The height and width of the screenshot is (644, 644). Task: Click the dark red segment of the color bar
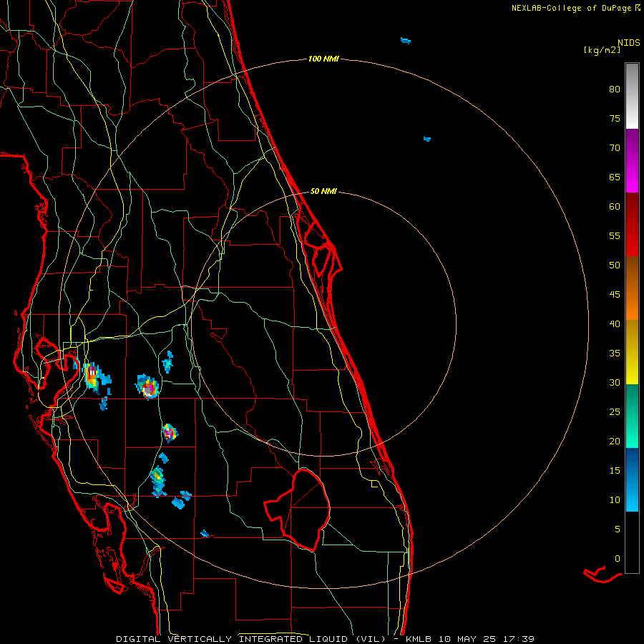click(632, 224)
